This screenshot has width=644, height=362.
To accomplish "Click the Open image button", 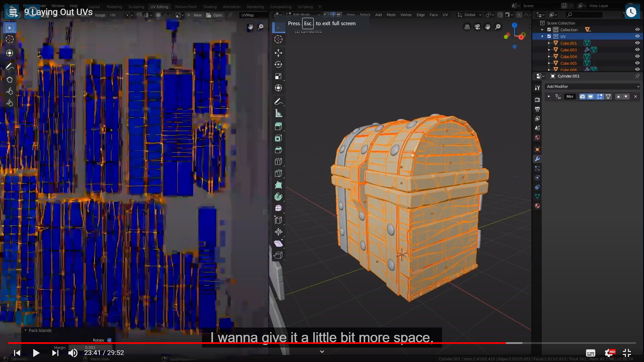I will pos(214,15).
